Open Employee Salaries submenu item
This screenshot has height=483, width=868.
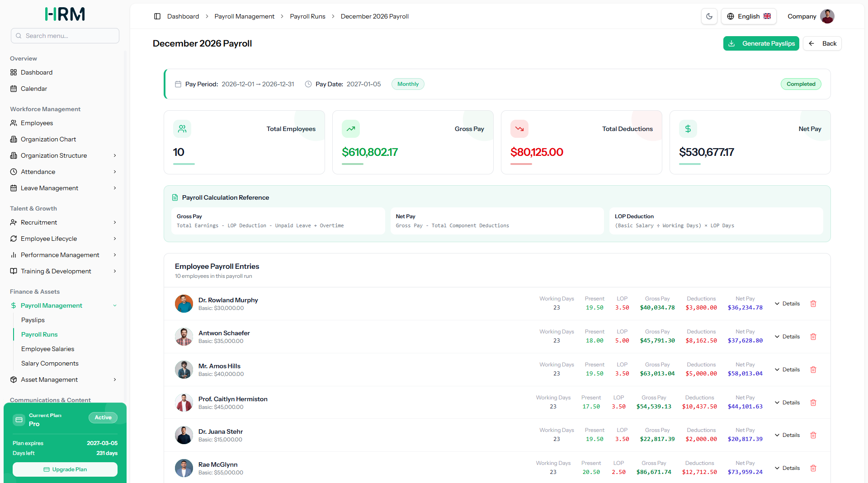click(47, 349)
